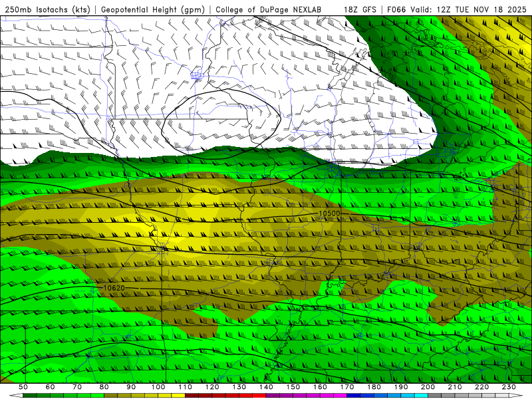Select the bright red swatch left of 140
Viewport: 532px width, 399px height.
pos(259,396)
